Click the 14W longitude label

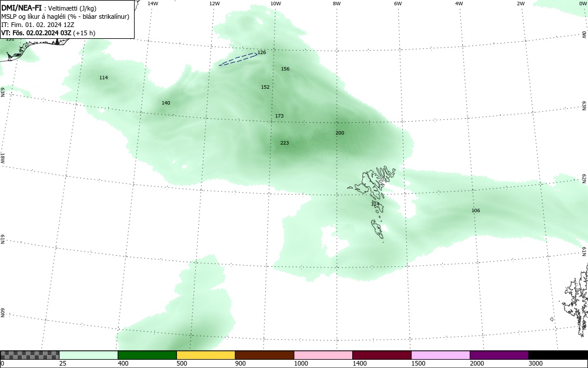153,4
